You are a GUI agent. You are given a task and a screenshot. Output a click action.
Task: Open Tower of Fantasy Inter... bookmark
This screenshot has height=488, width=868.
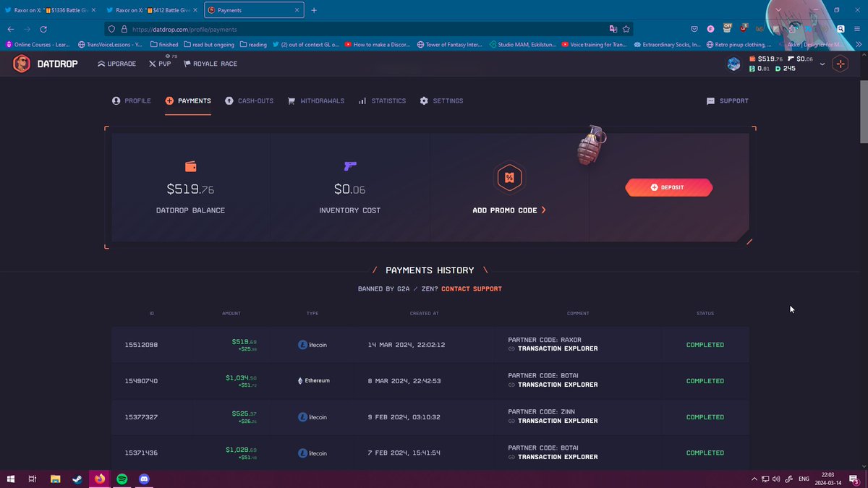450,44
